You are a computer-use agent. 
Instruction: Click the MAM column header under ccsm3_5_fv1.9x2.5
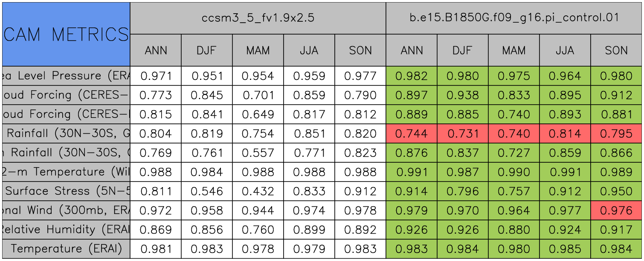pos(258,50)
